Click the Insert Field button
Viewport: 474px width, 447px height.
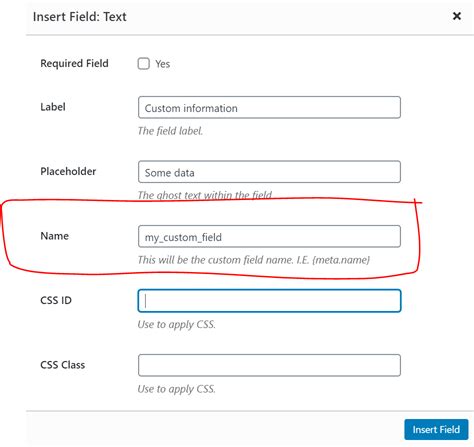click(436, 429)
